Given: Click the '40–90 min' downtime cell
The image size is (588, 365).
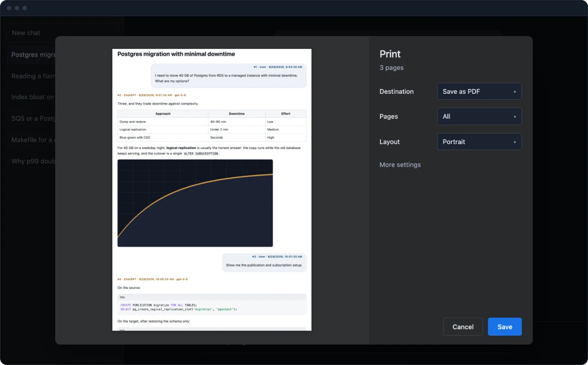Looking at the screenshot, I should (236, 122).
